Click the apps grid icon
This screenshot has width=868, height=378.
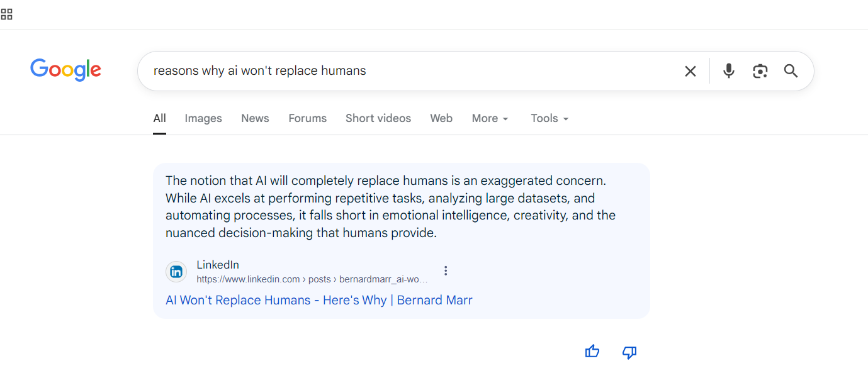click(x=6, y=14)
